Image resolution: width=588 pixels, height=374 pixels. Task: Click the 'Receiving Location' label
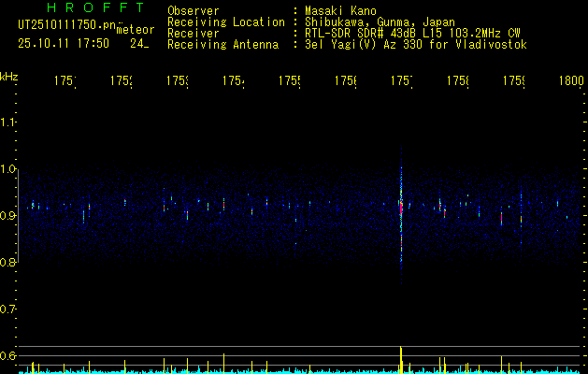pos(226,22)
